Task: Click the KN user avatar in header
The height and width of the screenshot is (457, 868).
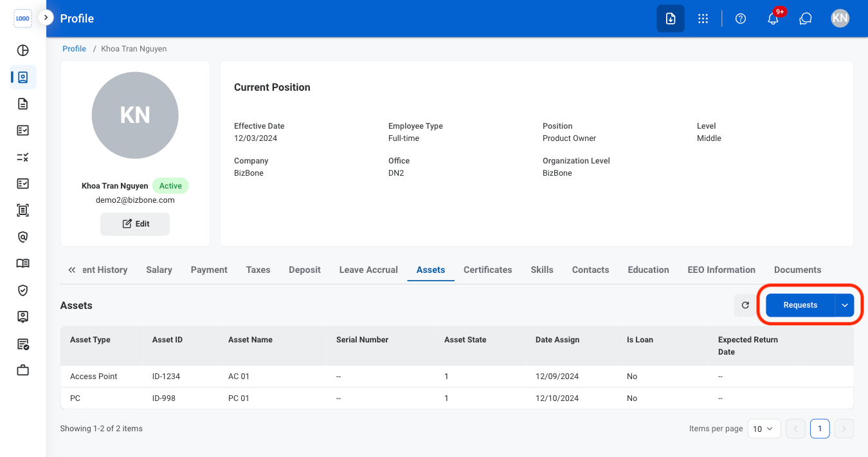Action: click(840, 18)
